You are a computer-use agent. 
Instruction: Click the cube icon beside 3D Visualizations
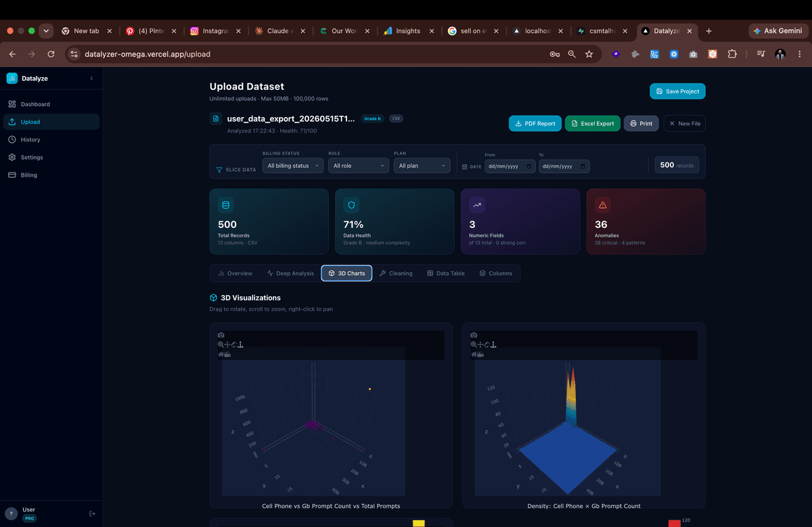point(213,298)
